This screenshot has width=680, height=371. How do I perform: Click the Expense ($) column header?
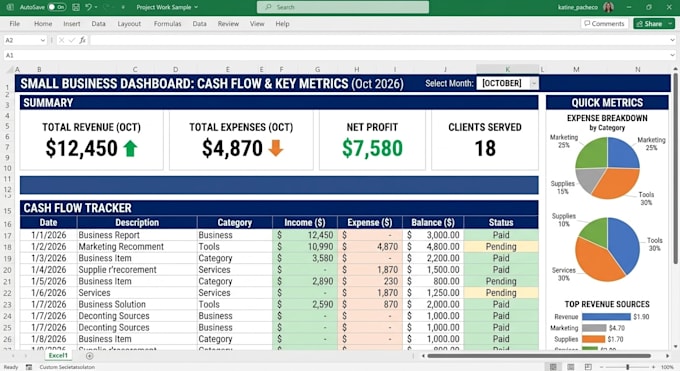(x=369, y=223)
